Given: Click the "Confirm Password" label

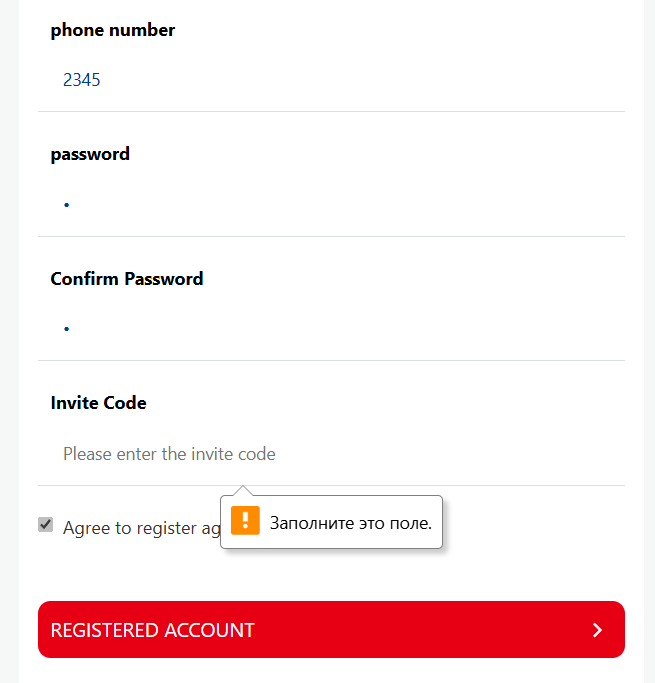Looking at the screenshot, I should [x=127, y=279].
